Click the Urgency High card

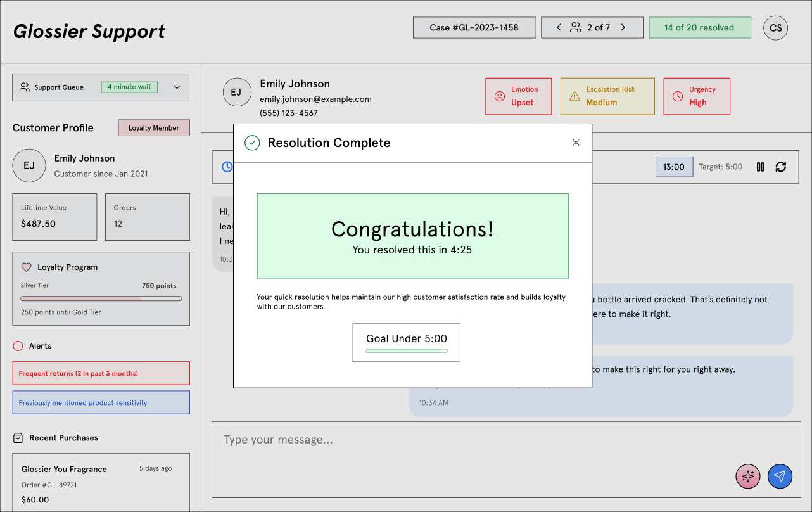pyautogui.click(x=697, y=96)
